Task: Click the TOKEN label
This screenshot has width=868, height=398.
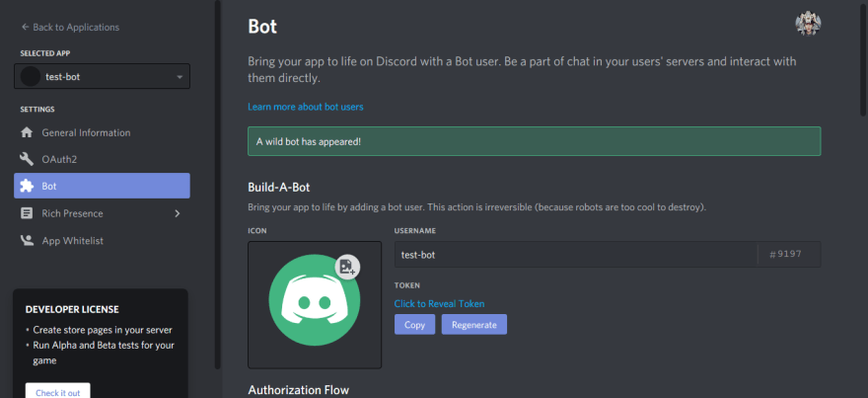Action: (x=406, y=285)
